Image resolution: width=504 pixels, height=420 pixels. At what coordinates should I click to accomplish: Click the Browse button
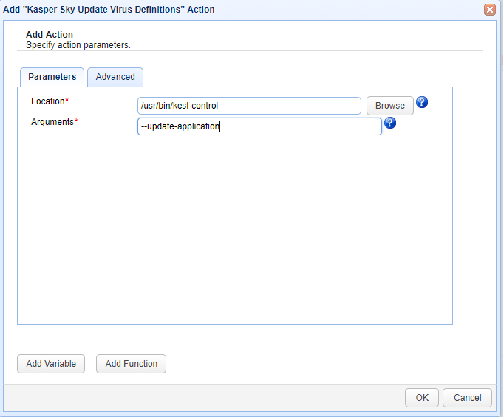tap(390, 106)
